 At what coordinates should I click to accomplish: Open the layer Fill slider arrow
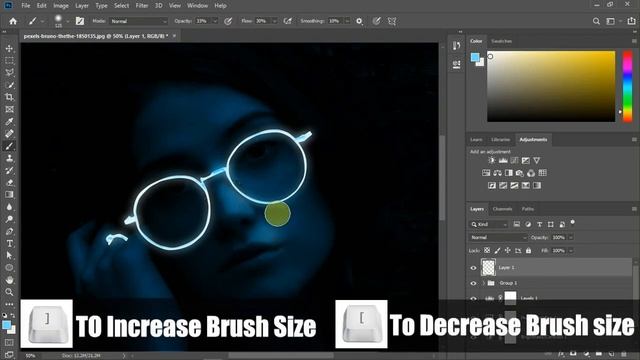[571, 251]
